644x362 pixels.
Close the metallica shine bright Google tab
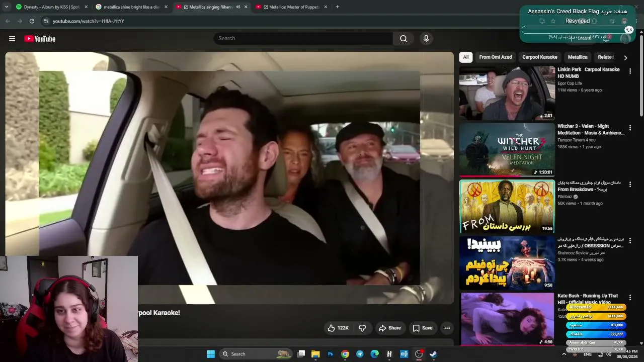tap(166, 7)
